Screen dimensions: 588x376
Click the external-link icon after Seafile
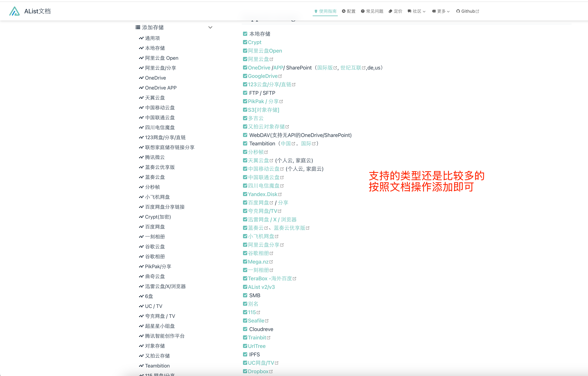[267, 321]
